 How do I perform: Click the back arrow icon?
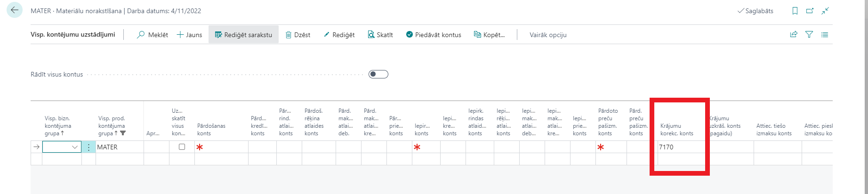point(15,10)
